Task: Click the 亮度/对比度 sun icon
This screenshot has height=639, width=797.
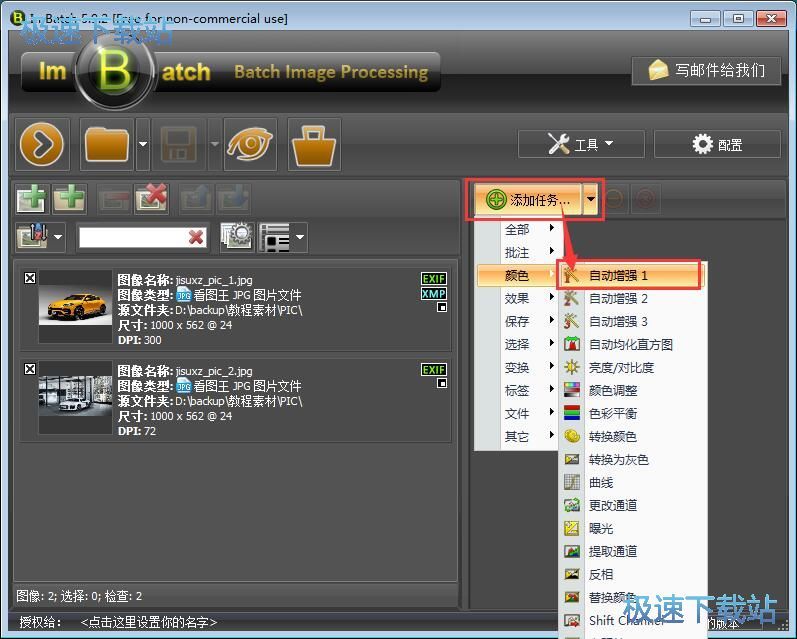Action: click(x=572, y=367)
